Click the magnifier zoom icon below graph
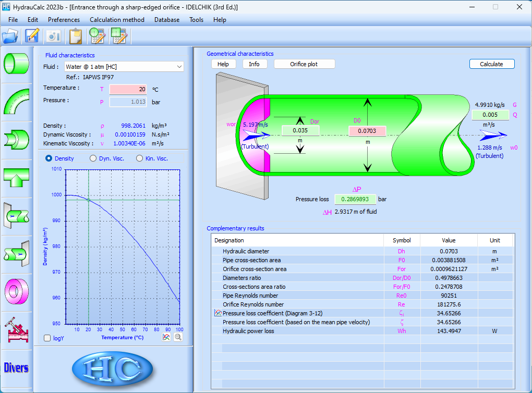This screenshot has height=393, width=532. click(x=178, y=337)
